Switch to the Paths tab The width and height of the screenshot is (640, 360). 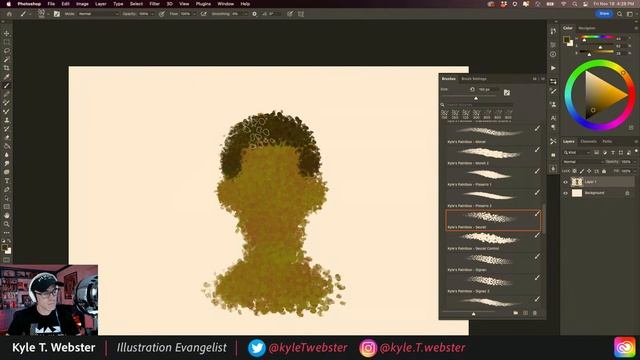pos(607,142)
